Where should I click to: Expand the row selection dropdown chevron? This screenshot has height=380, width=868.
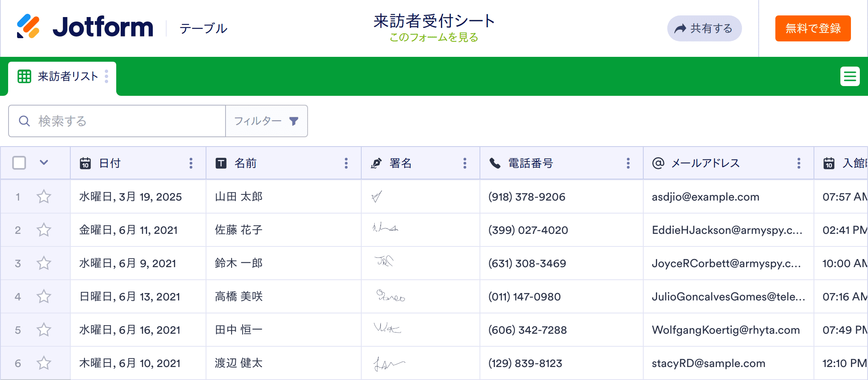coord(44,163)
